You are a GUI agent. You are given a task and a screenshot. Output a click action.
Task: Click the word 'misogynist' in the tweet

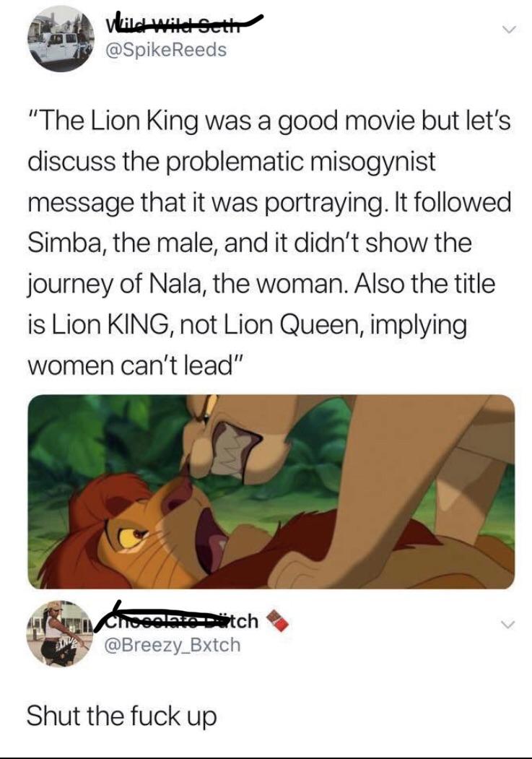tap(372, 162)
